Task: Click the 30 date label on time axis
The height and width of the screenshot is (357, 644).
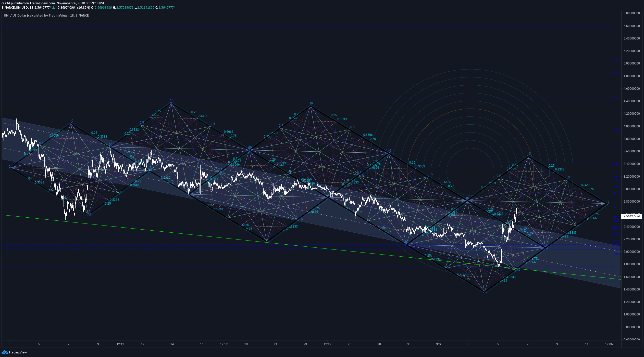Action: (x=409, y=344)
